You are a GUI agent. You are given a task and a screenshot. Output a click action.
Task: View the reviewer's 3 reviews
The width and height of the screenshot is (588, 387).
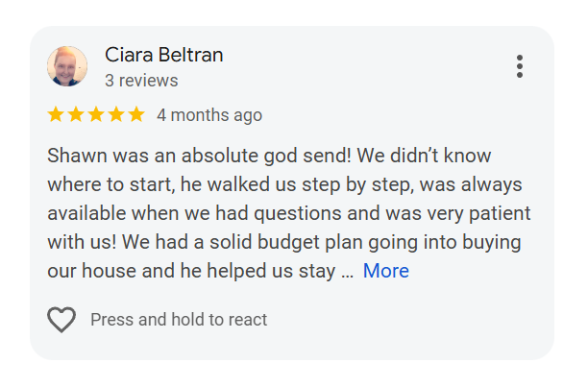point(141,81)
